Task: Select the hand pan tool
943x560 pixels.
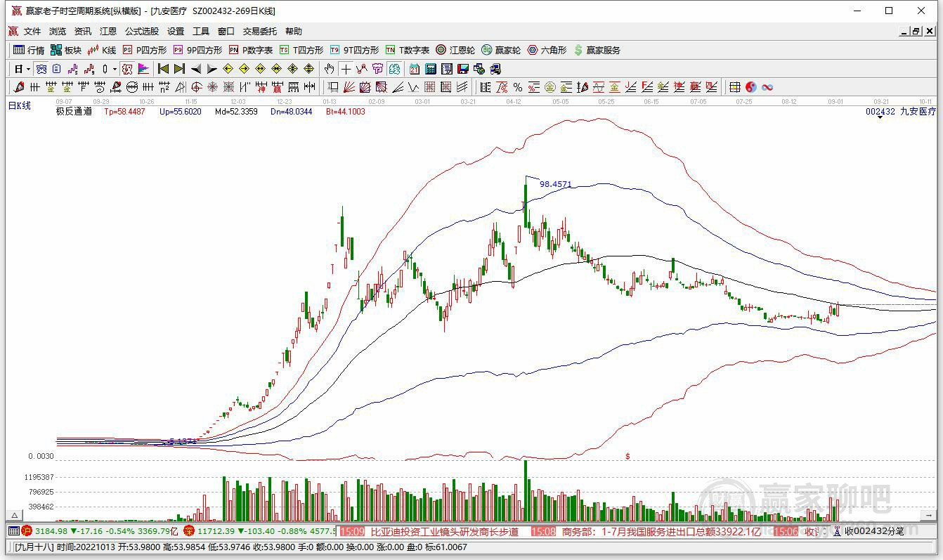Action: [330, 69]
